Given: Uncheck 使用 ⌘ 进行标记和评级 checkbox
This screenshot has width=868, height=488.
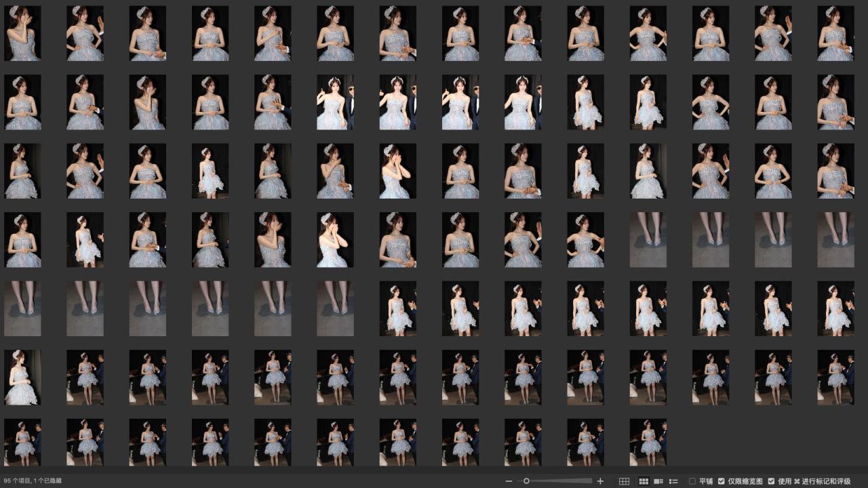Looking at the screenshot, I should 771,481.
